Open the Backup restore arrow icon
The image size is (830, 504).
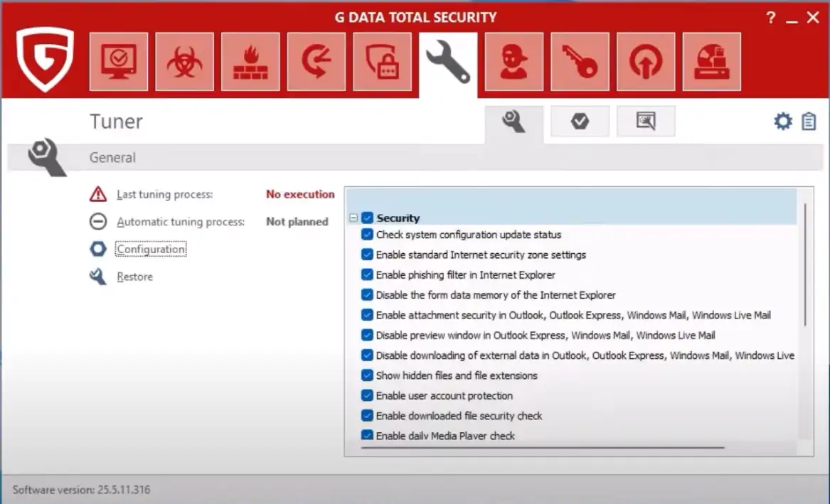(x=316, y=62)
